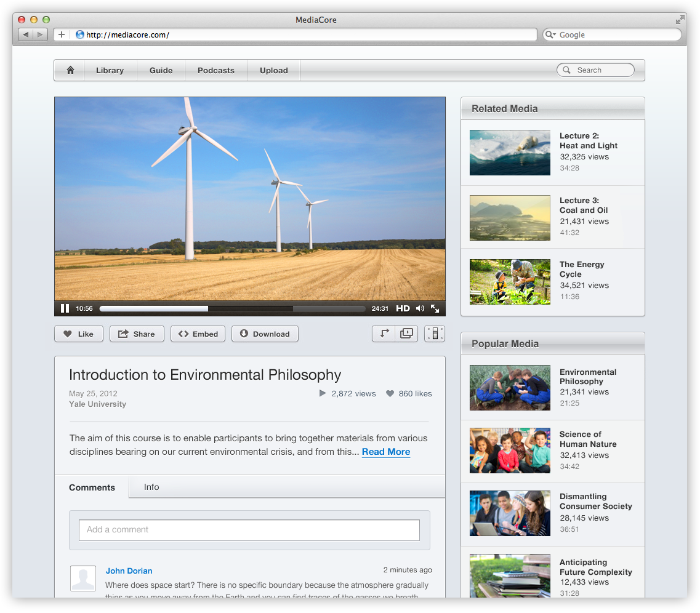The height and width of the screenshot is (613, 700).
Task: Go to the Home page icon
Action: tap(70, 70)
